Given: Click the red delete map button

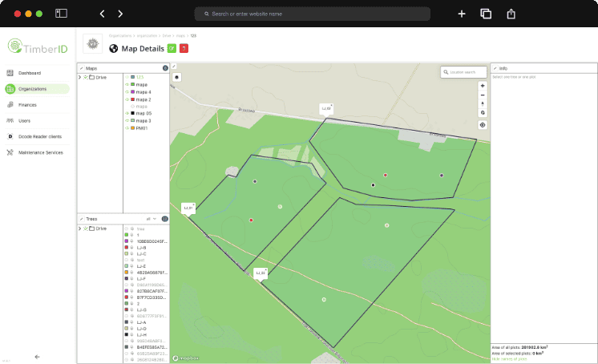Looking at the screenshot, I should pos(183,48).
